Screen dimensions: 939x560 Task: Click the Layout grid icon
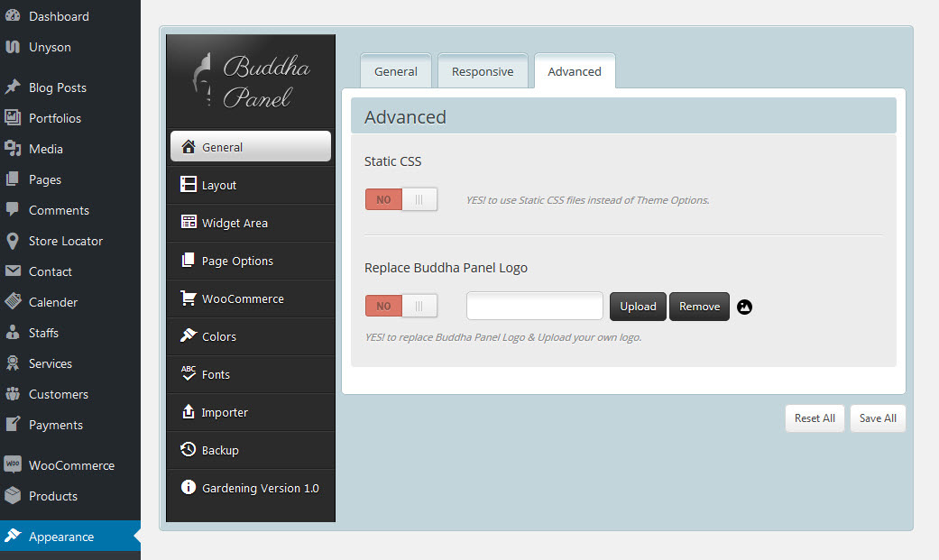point(189,184)
